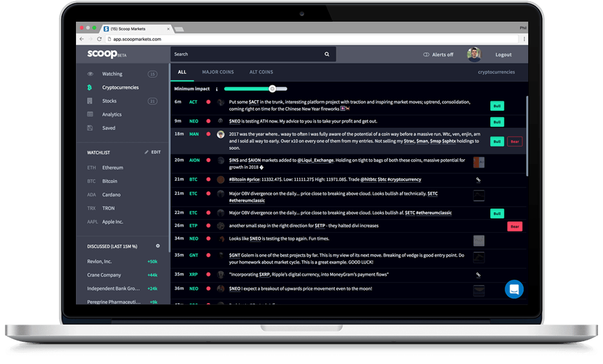The height and width of the screenshot is (364, 603).
Task: Click the $ETP ticker link in post
Action: [x=320, y=225]
